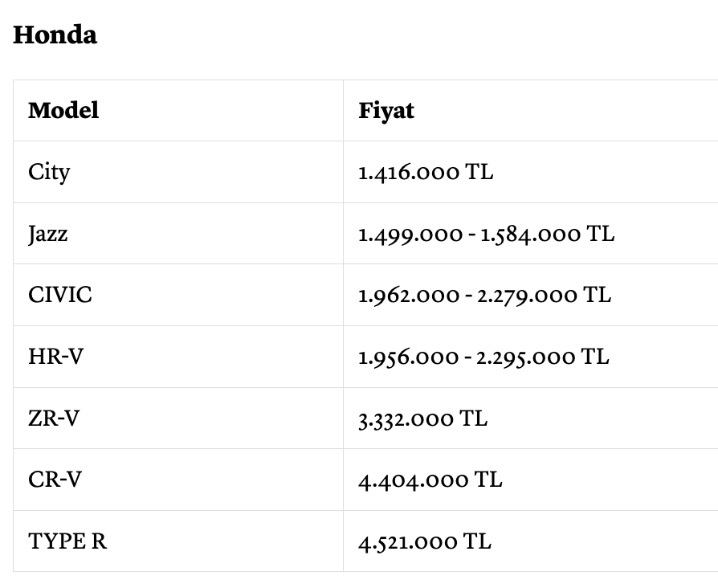Click the 4.404.000 TL price
718x588 pixels.
pyautogui.click(x=430, y=480)
